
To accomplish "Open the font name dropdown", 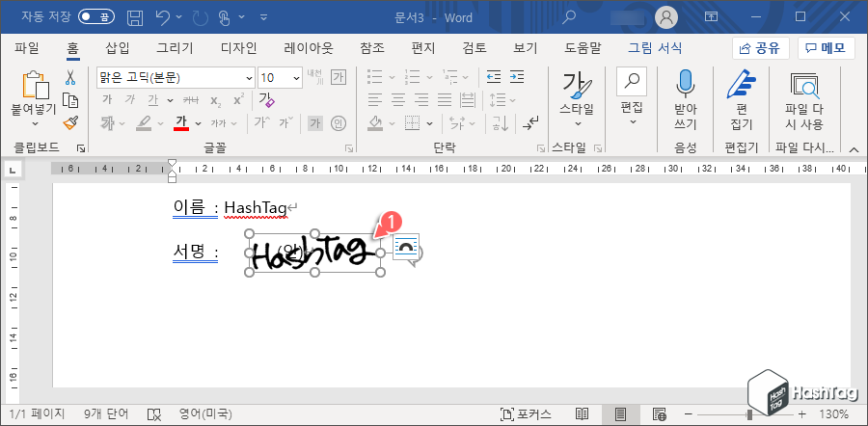I will click(x=249, y=77).
